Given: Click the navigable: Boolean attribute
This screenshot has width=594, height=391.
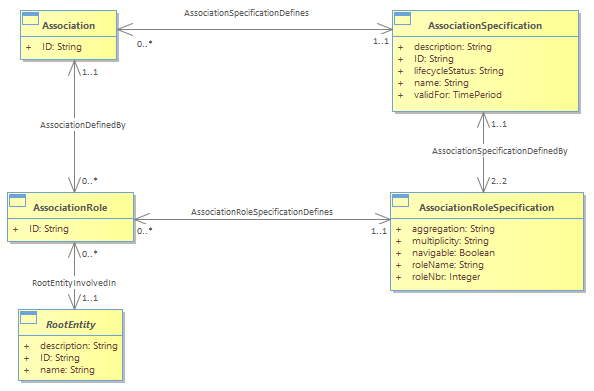Looking at the screenshot, I should pos(453,253).
